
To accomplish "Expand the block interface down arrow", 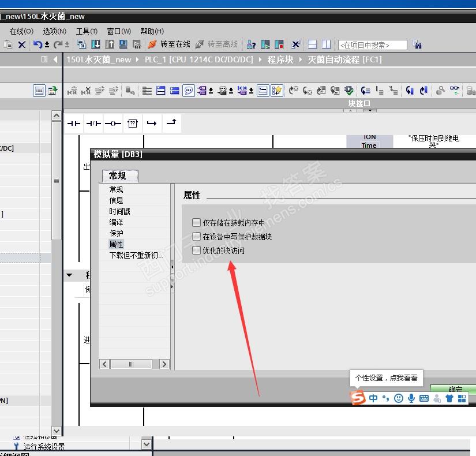I will point(370,111).
